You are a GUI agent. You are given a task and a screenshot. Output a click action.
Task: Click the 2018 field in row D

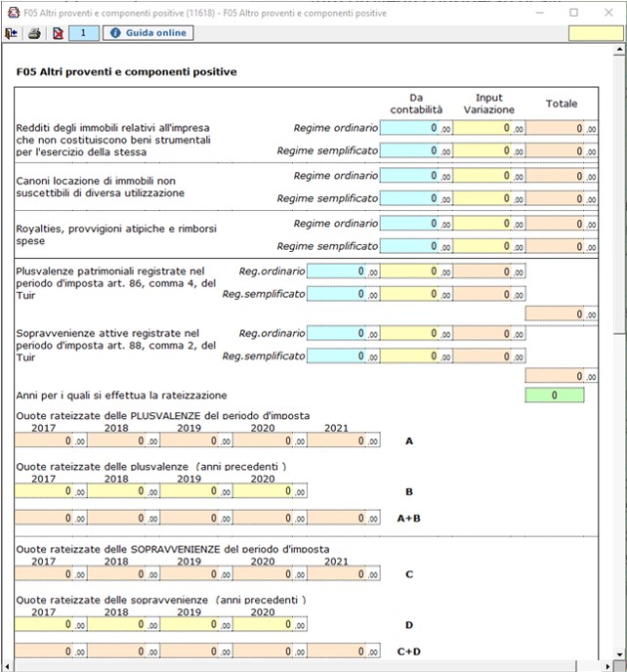click(x=124, y=624)
